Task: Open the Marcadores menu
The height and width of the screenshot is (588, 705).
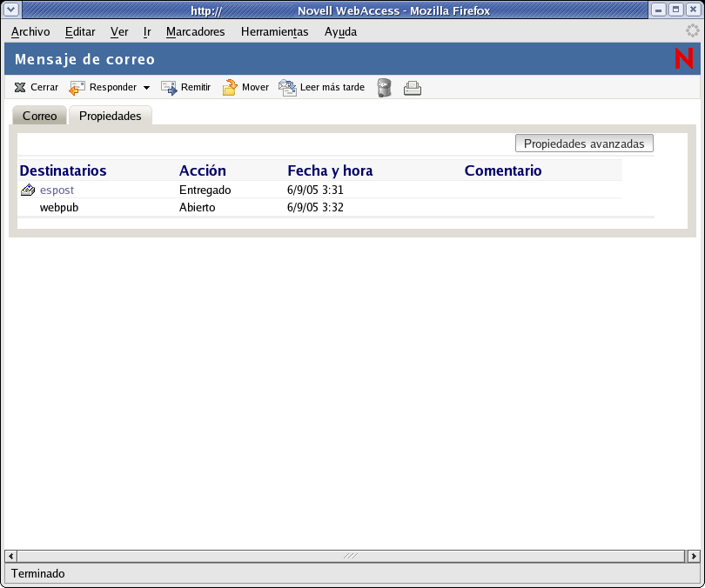Action: coord(195,32)
